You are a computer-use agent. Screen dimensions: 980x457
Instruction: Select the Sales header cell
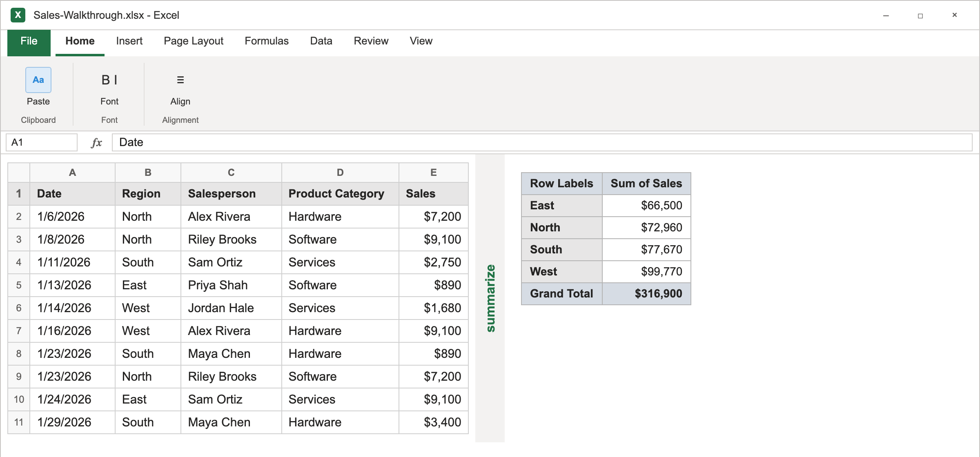coord(434,194)
